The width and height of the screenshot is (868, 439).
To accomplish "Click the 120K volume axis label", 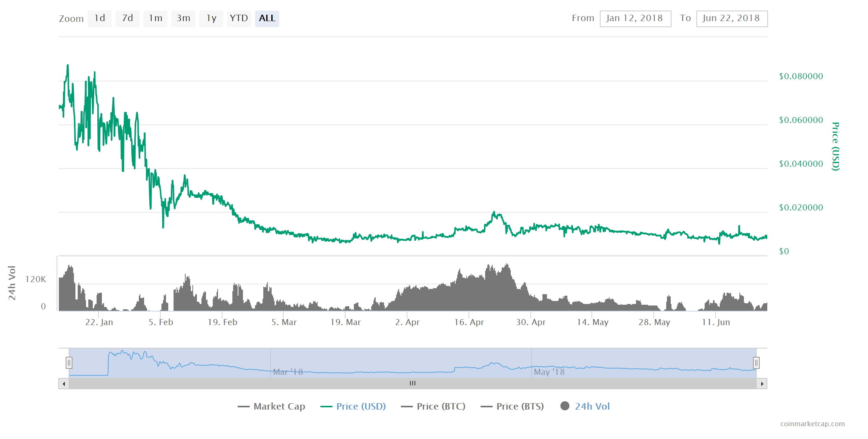I will point(35,279).
